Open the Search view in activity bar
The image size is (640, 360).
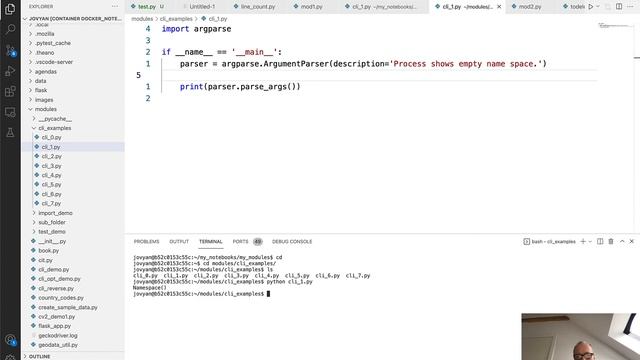10,29
